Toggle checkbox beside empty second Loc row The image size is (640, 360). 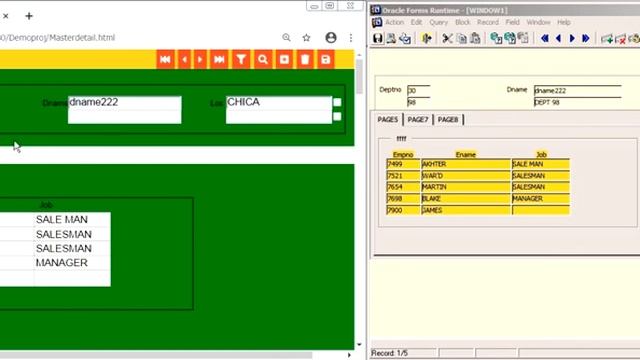pos(337,117)
